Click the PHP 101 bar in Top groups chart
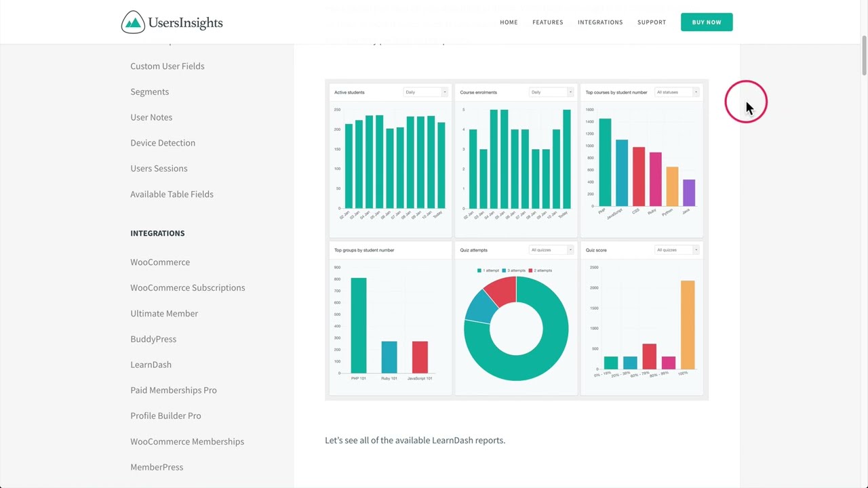This screenshot has width=868, height=488. point(359,325)
